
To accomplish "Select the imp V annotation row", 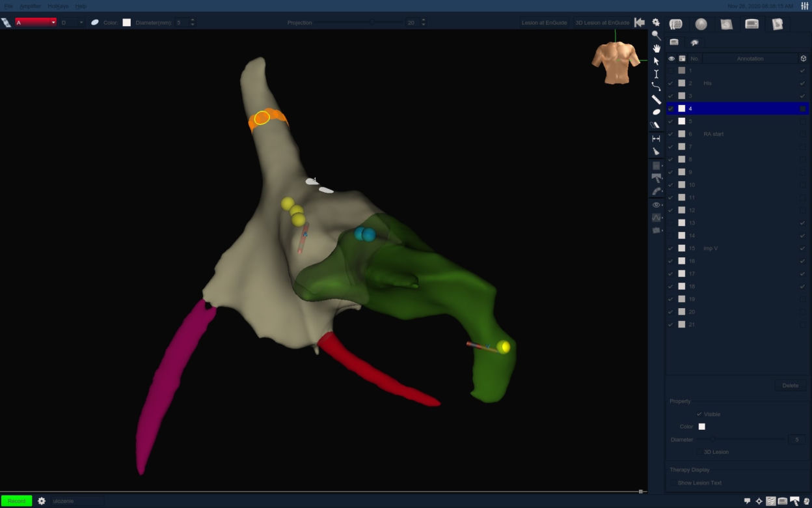I will click(737, 248).
